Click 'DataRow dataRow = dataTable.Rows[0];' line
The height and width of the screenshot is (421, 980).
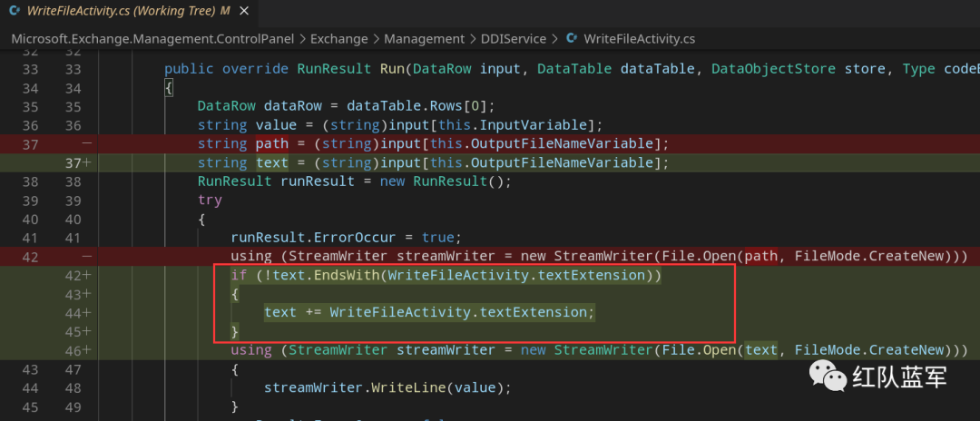[x=346, y=106]
